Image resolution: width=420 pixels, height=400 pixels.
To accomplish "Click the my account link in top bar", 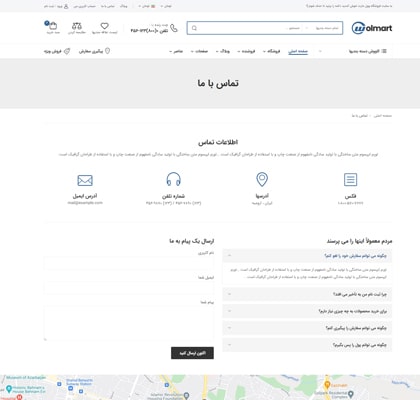I will click(x=85, y=6).
